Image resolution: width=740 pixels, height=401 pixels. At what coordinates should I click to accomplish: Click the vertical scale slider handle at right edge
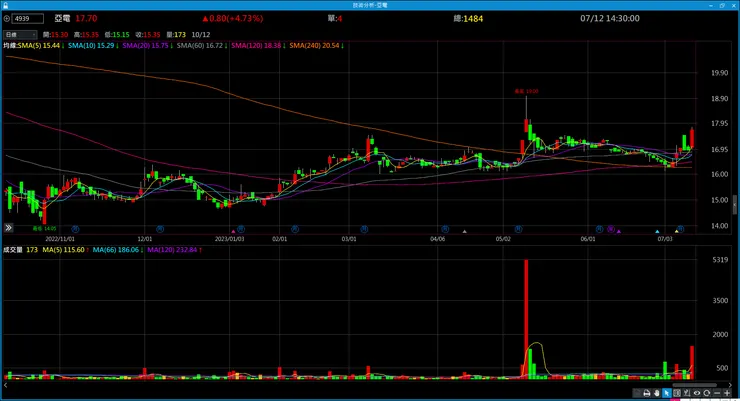click(x=735, y=204)
